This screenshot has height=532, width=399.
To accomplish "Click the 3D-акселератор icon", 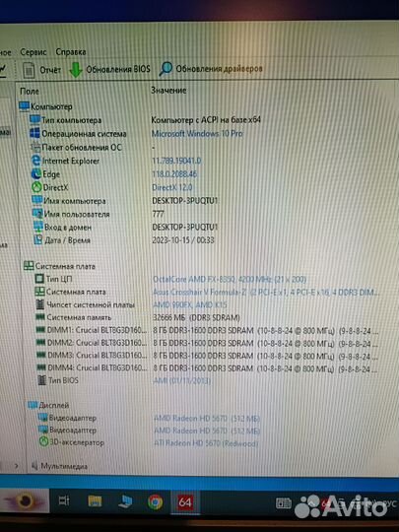I will coord(43,441).
